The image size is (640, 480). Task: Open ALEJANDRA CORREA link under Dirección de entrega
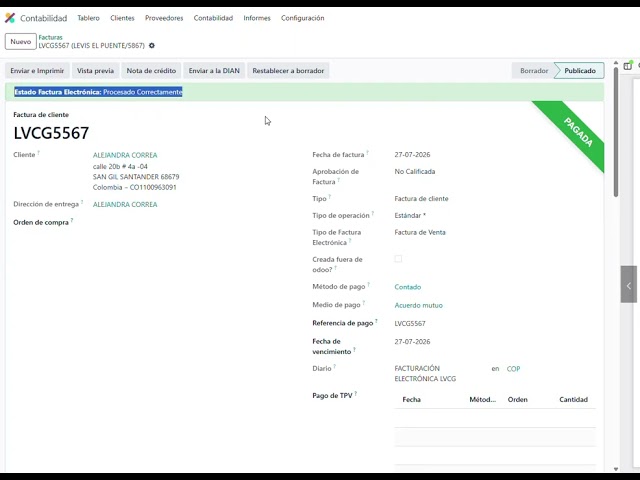125,204
